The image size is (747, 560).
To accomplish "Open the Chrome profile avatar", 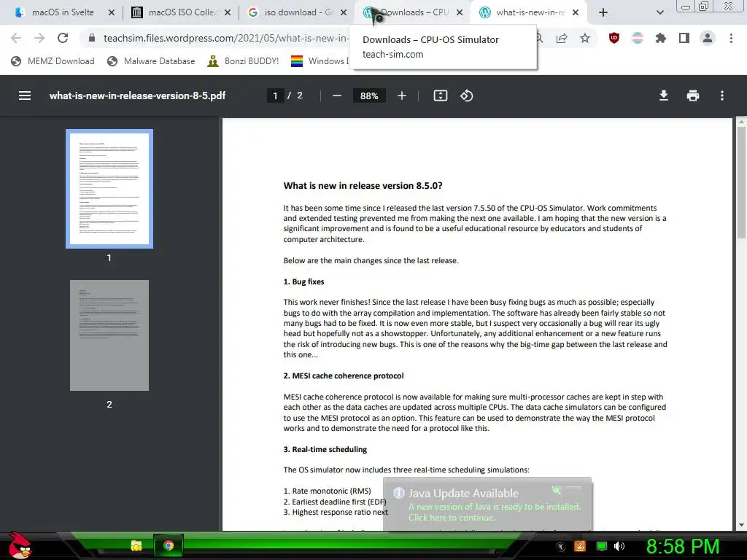I will [x=708, y=38].
